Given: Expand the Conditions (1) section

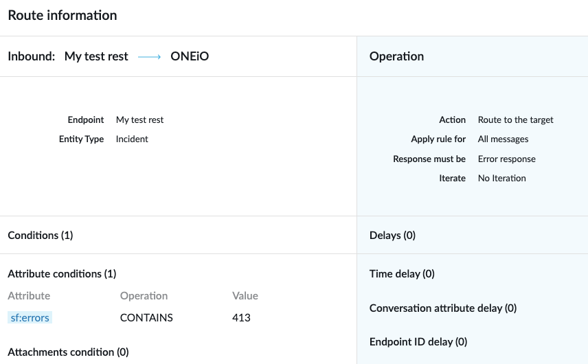Looking at the screenshot, I should [x=41, y=235].
